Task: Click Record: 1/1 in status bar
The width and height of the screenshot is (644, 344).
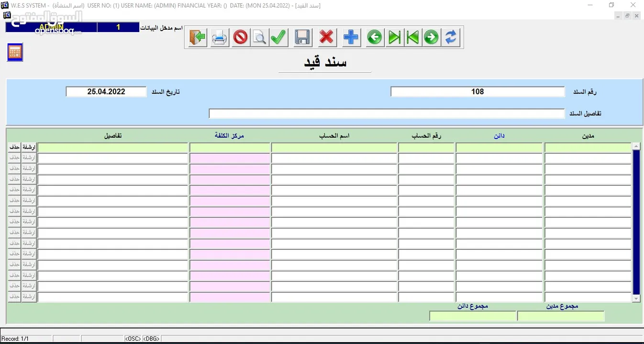Action: click(15, 339)
